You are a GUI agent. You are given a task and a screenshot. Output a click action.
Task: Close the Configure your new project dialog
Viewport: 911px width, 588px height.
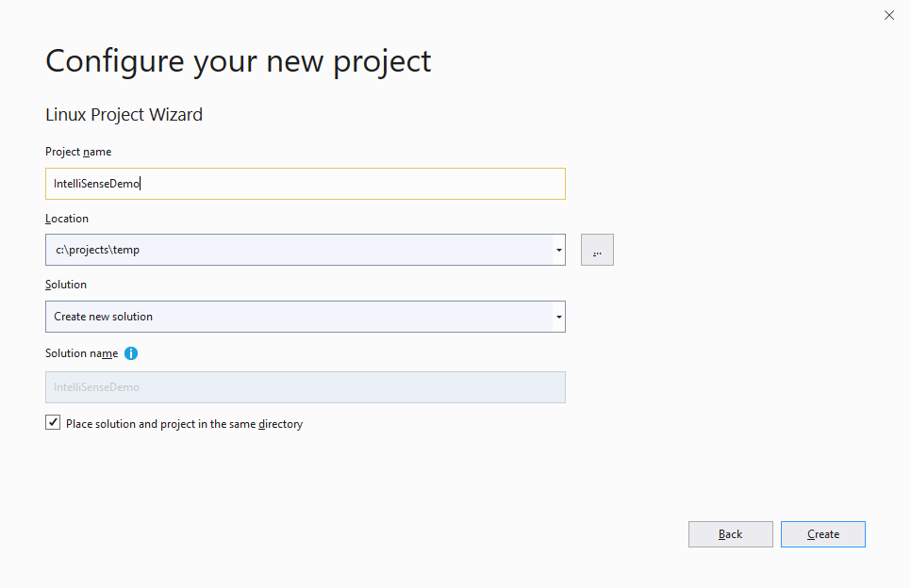889,15
